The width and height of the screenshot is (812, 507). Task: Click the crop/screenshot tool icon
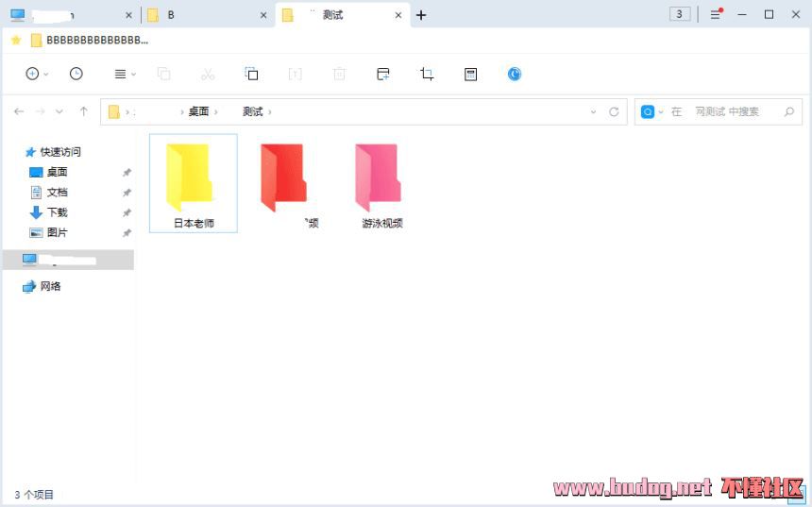pos(427,74)
